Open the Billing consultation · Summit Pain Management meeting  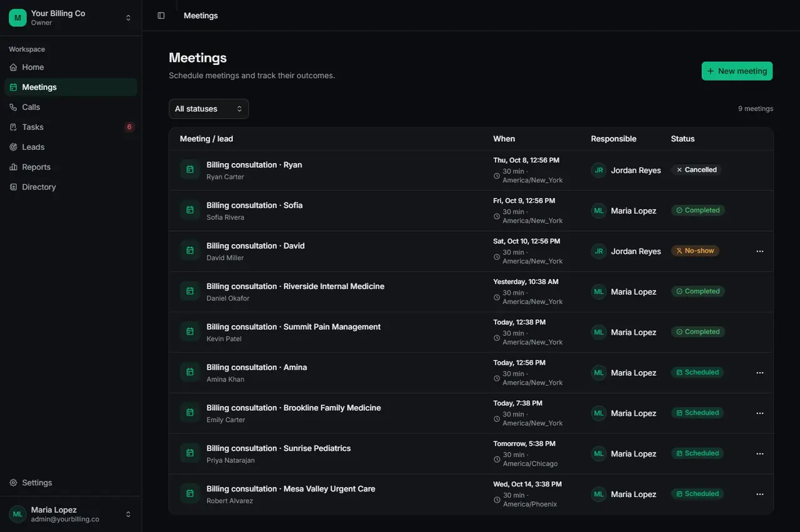(294, 327)
